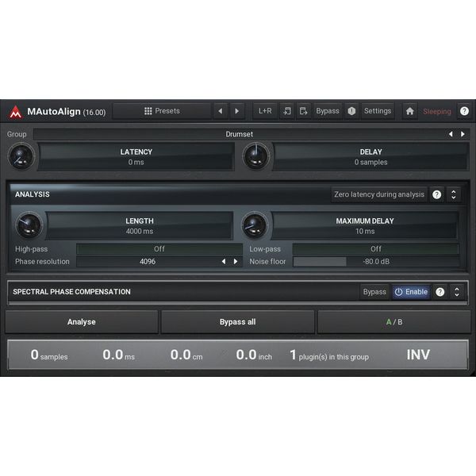The image size is (476, 476).
Task: Open the L+R channel mode selector
Action: [x=265, y=111]
